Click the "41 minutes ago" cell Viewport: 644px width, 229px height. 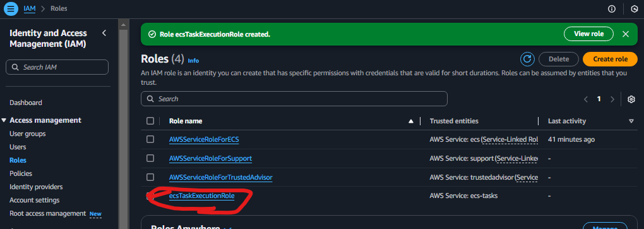pyautogui.click(x=571, y=139)
